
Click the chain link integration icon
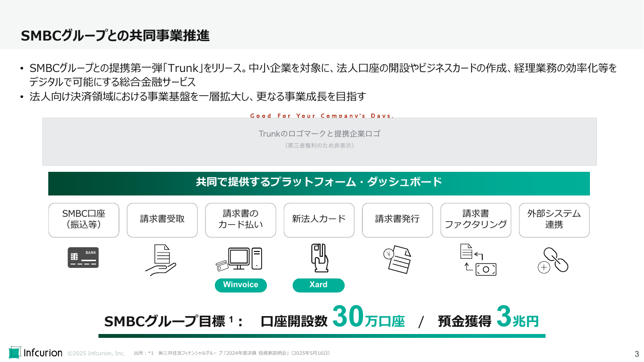[x=553, y=260]
